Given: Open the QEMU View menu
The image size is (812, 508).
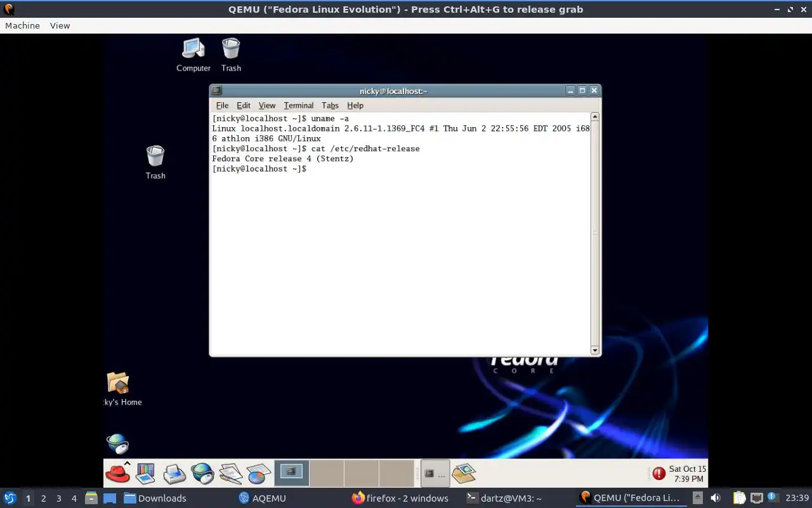Looking at the screenshot, I should coord(60,25).
